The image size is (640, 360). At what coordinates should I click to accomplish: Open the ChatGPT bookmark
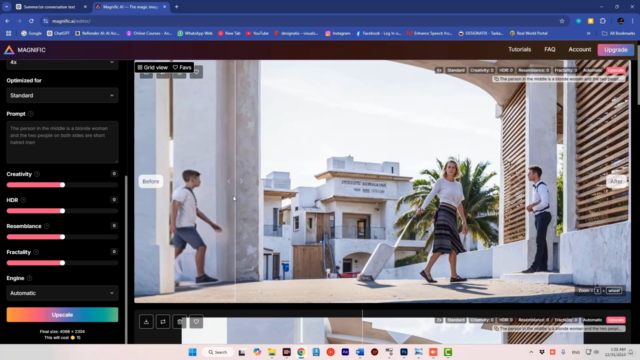[58, 33]
